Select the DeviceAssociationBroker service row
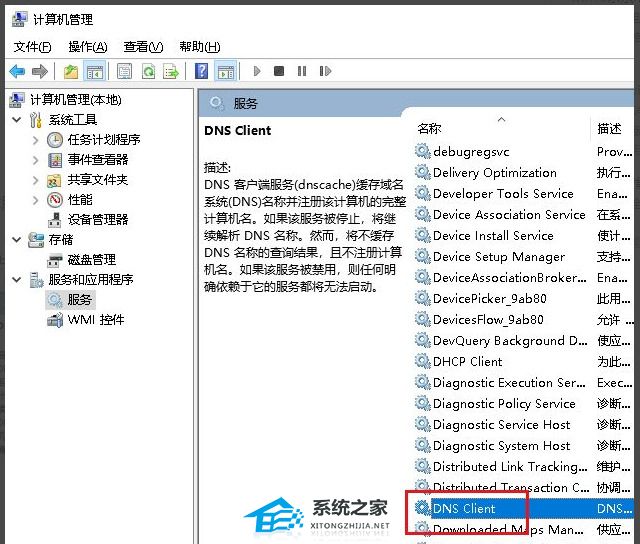The image size is (640, 544). [x=524, y=278]
